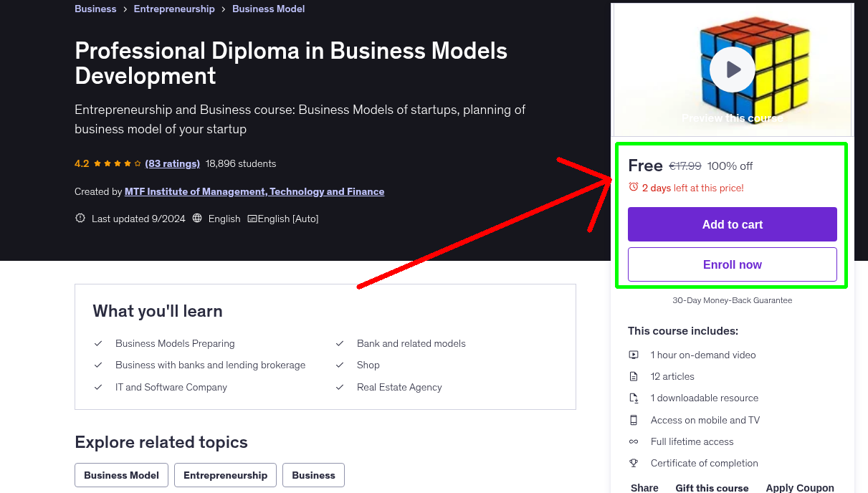This screenshot has width=868, height=493.
Task: Click the on-demand video icon
Action: tap(634, 355)
